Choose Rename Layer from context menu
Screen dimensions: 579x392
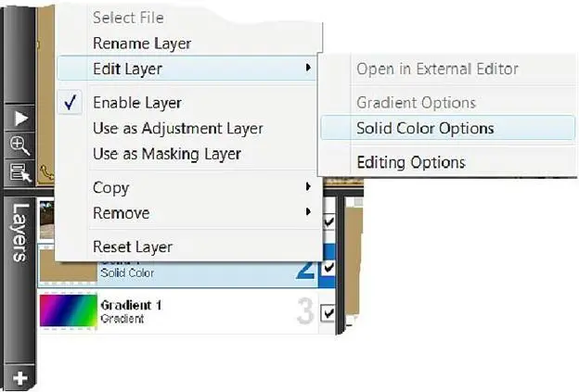click(142, 43)
